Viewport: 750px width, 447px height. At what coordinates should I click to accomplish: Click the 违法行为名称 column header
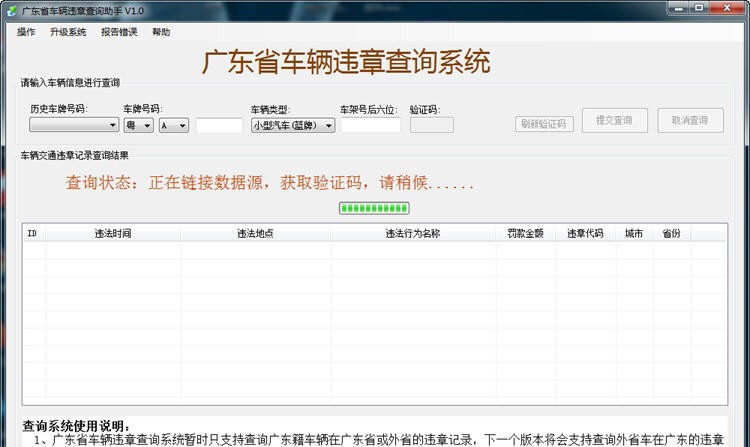tap(413, 233)
